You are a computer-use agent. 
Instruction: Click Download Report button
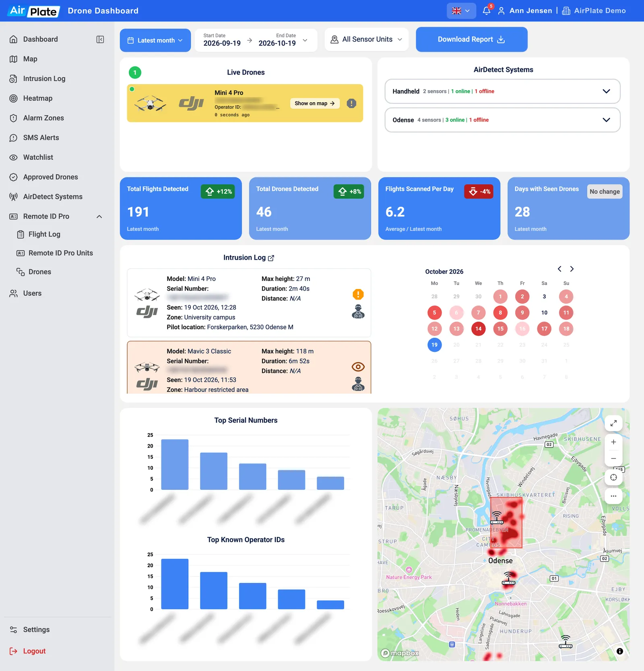click(x=471, y=39)
